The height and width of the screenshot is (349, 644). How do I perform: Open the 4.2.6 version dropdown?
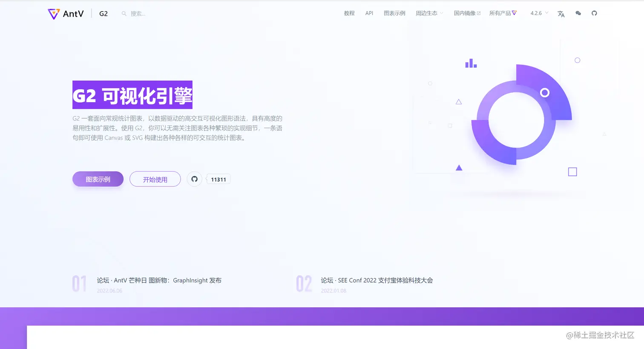click(539, 13)
